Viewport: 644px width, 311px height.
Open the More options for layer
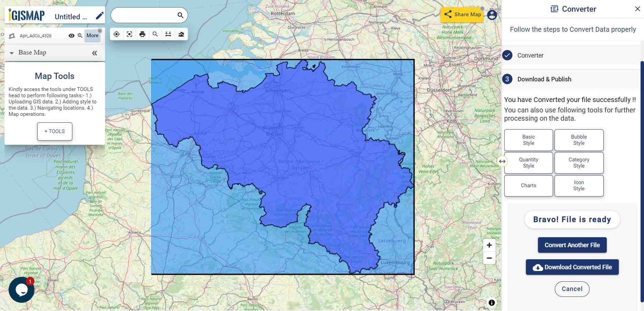92,36
